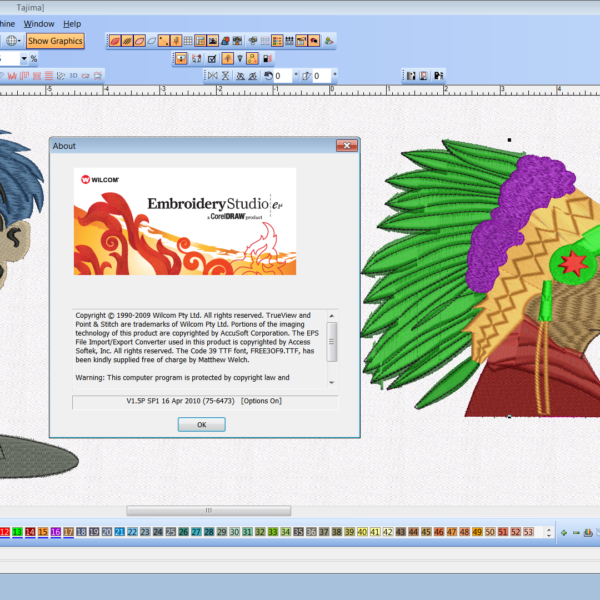600x600 pixels.
Task: Open the Help menu
Action: (72, 23)
